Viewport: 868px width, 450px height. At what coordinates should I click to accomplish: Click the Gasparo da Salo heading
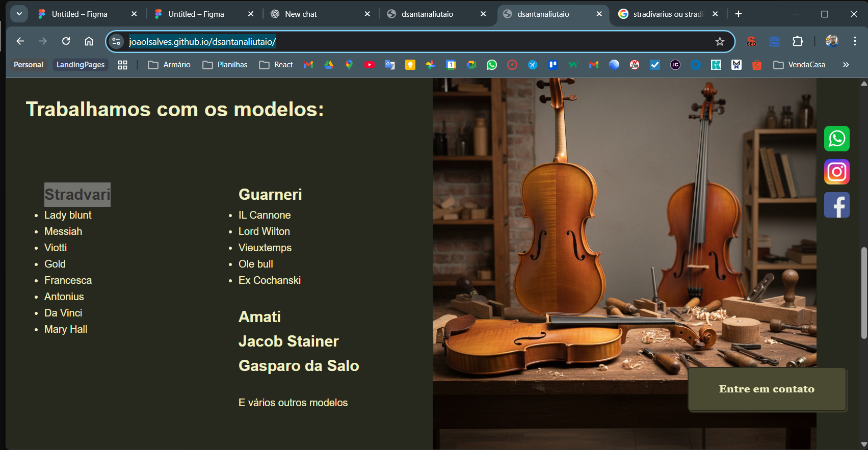299,366
